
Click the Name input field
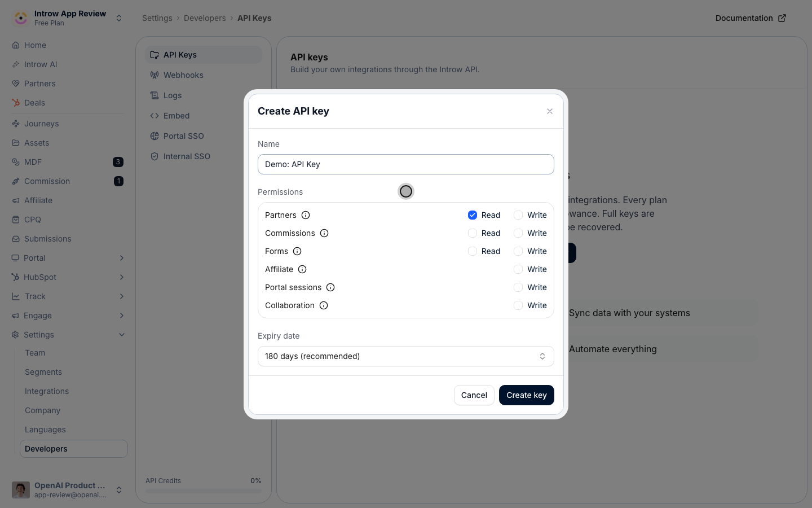(x=406, y=164)
